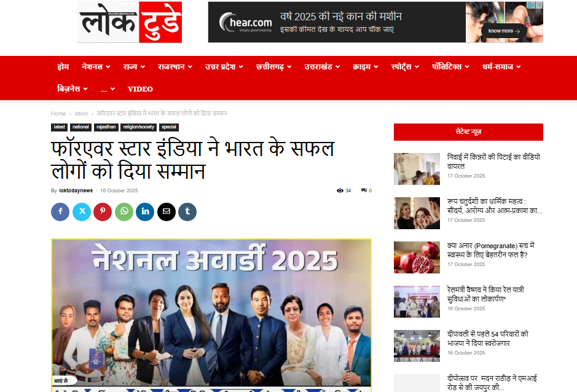The width and height of the screenshot is (577, 392).
Task: Click the लोक टुडे site logo
Action: click(130, 22)
